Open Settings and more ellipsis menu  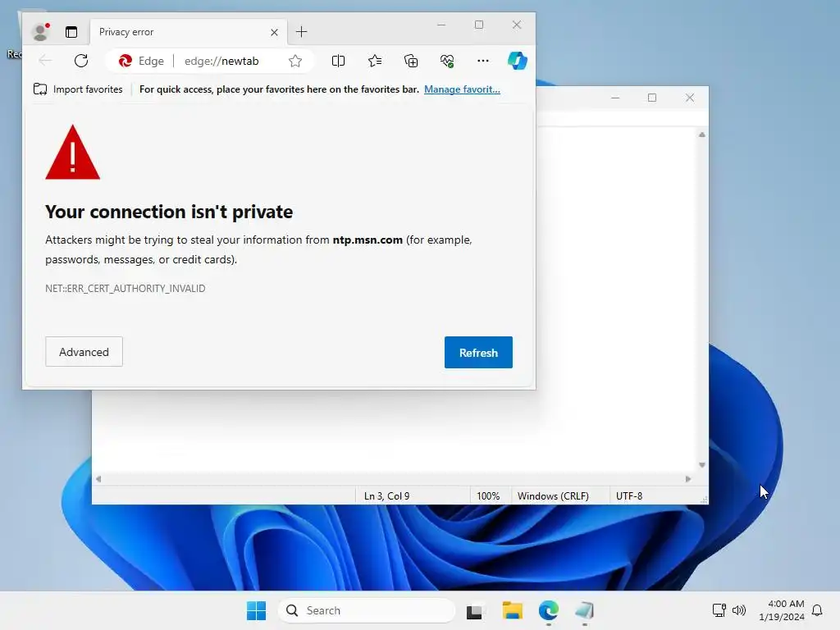click(482, 61)
